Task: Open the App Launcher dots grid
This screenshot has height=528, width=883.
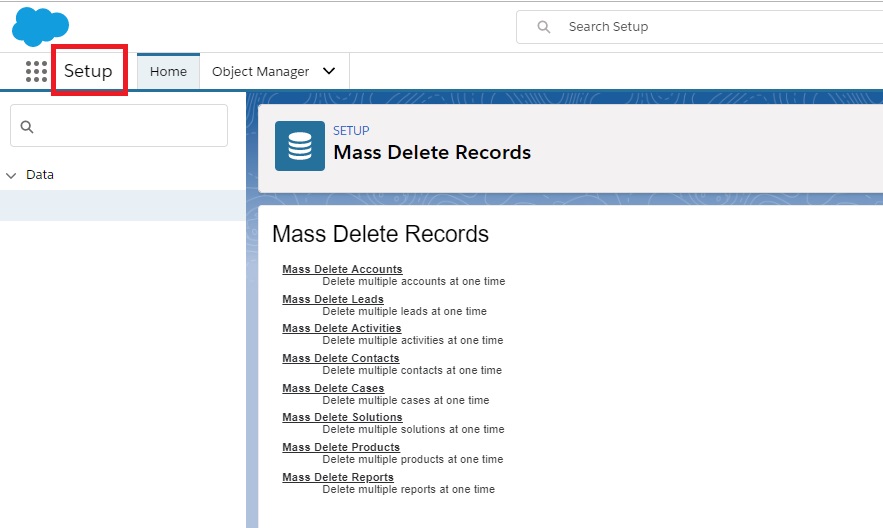Action: [36, 71]
